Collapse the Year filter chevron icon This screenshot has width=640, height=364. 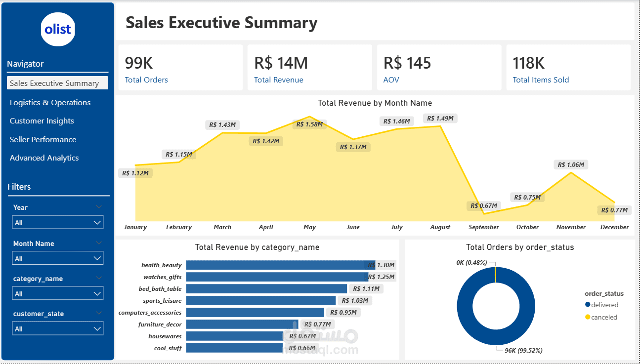(x=99, y=207)
